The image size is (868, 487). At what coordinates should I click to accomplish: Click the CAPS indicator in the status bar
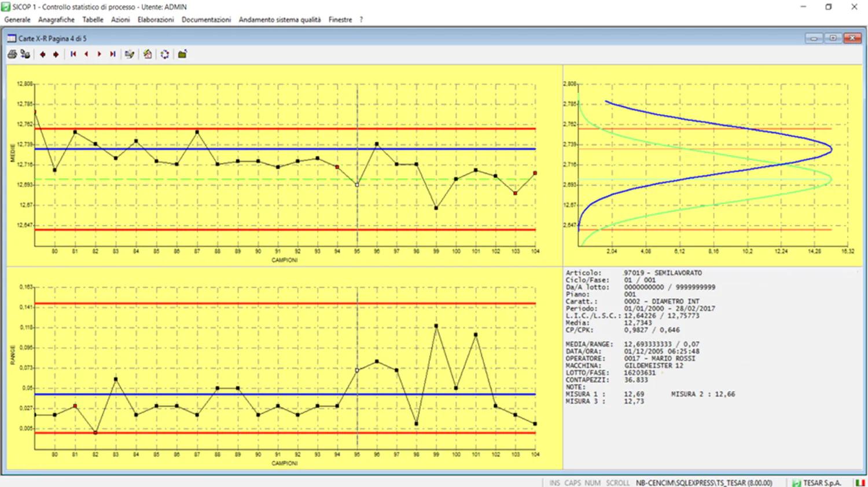coord(572,483)
